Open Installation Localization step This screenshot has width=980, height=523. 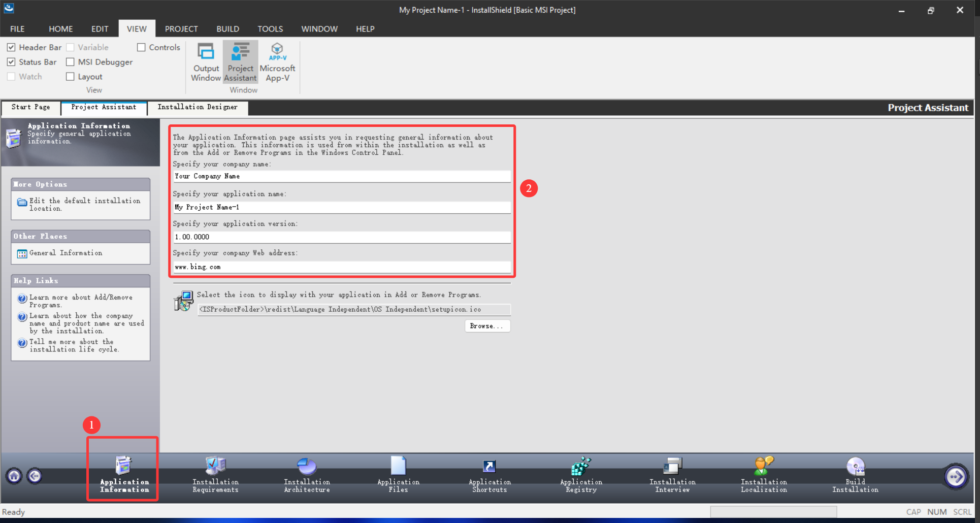(764, 474)
